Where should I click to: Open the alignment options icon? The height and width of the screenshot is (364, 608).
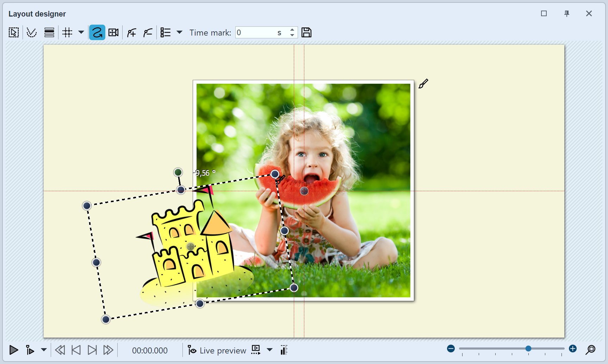tap(49, 32)
